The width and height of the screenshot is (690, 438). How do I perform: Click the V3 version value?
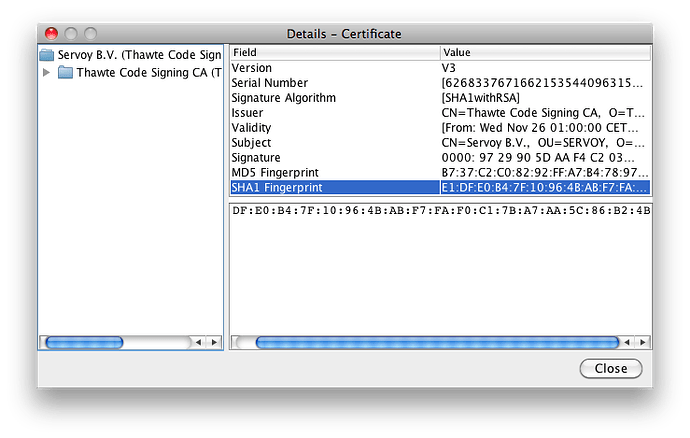tap(448, 68)
